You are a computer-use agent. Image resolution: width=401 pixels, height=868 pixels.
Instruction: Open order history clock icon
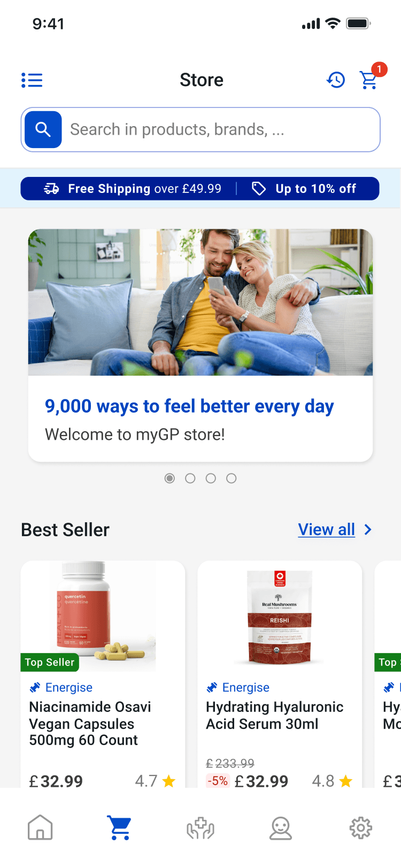(x=336, y=80)
